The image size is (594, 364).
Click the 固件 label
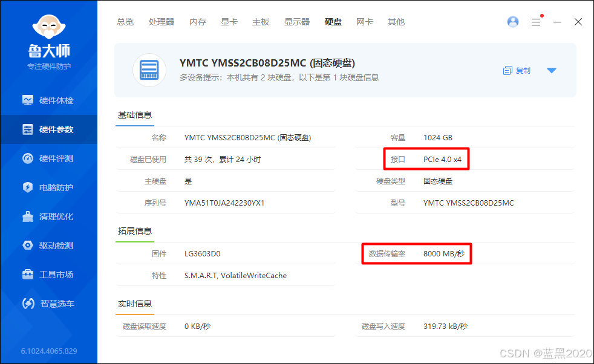(x=159, y=254)
